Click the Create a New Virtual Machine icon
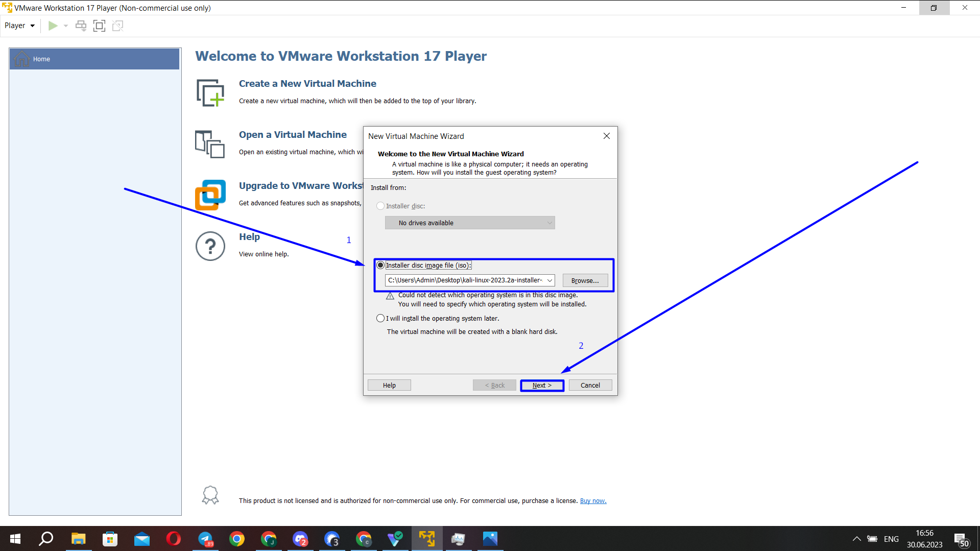 (210, 92)
